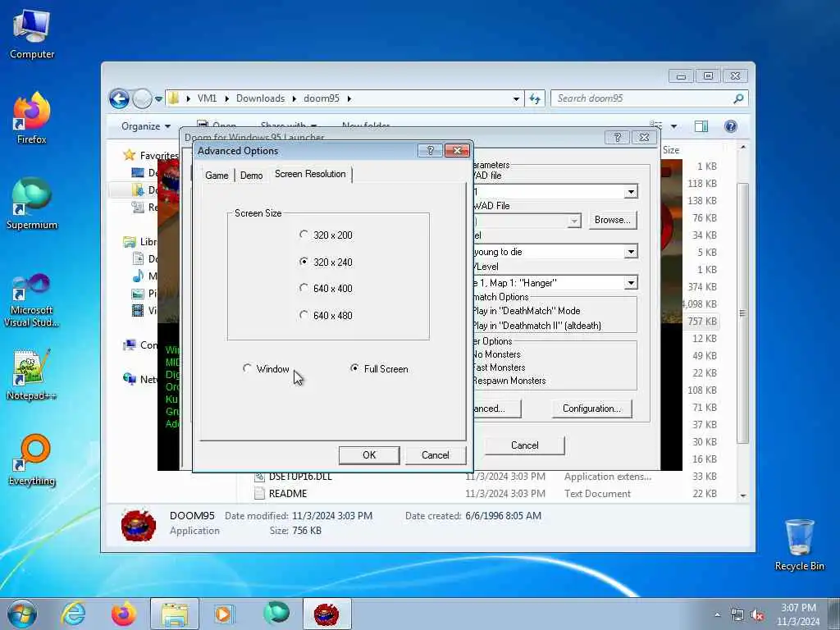This screenshot has width=840, height=630.
Task: Go back in Explorer navigation
Action: pos(119,98)
